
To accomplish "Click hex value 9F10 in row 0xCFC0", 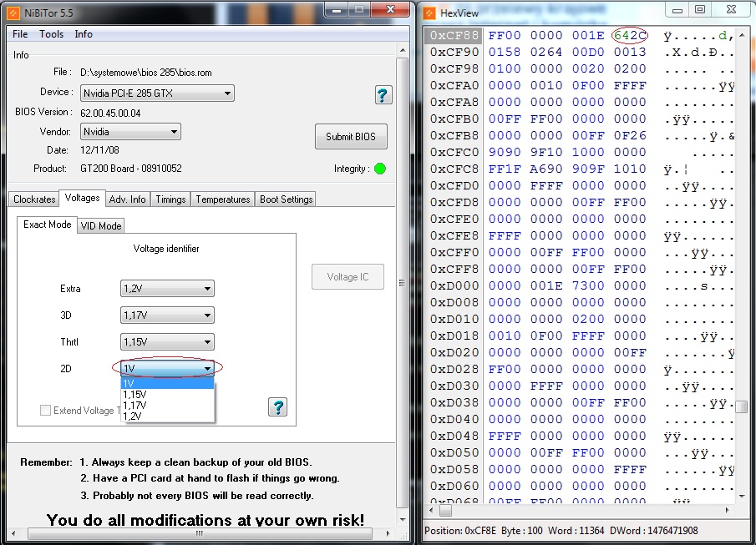I will [x=546, y=152].
